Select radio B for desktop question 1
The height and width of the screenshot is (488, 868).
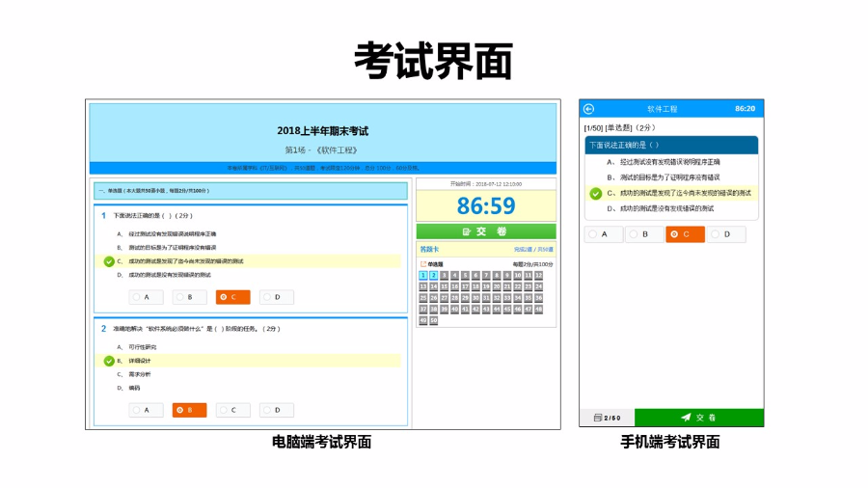189,297
